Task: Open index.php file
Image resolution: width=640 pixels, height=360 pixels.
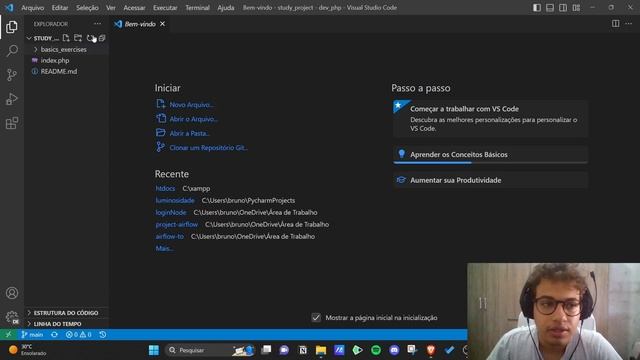Action: coord(55,60)
